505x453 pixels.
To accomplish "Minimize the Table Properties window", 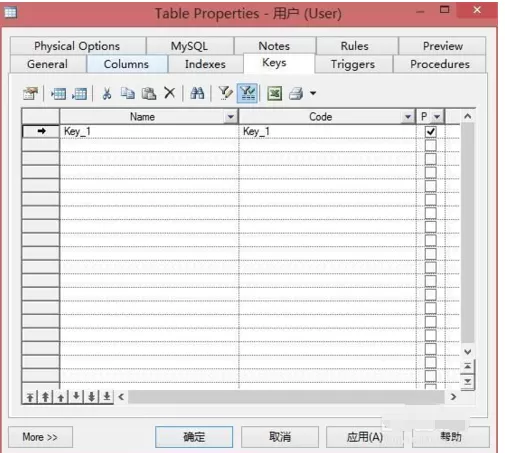I will [x=420, y=12].
